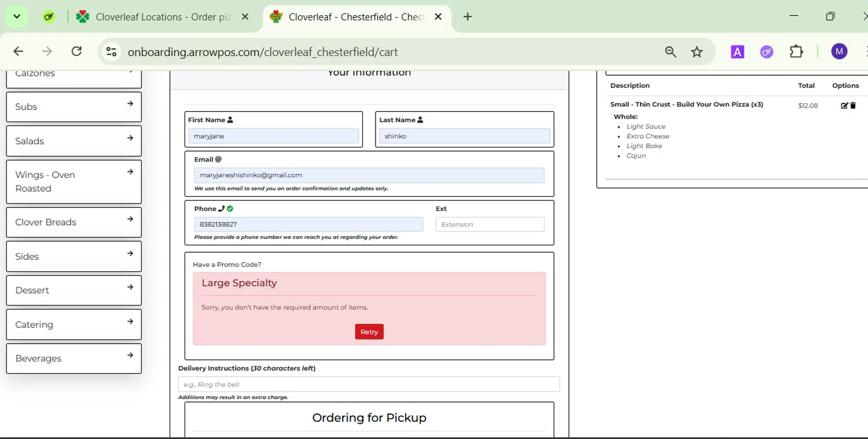Click the Light Bake option text

pyautogui.click(x=645, y=146)
